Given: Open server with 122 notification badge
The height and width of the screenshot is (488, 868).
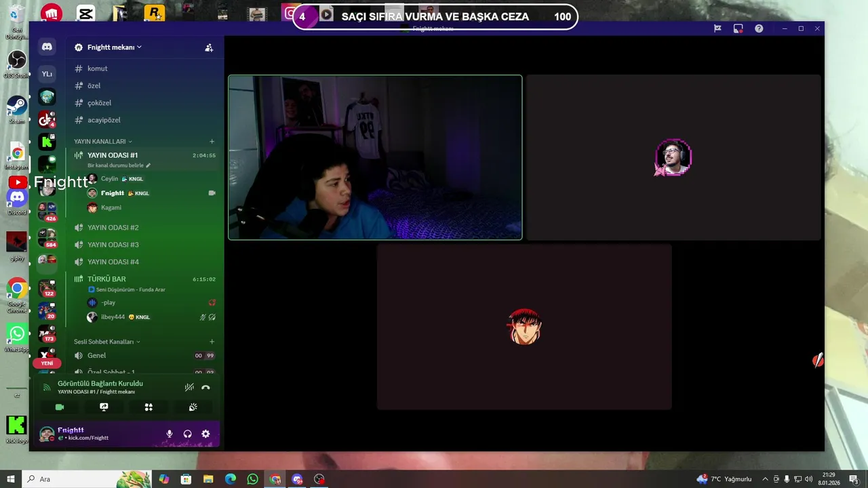Looking at the screenshot, I should pos(47,288).
